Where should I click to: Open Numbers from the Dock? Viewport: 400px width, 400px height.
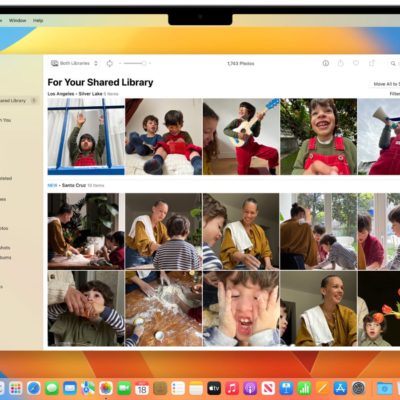click(304, 388)
